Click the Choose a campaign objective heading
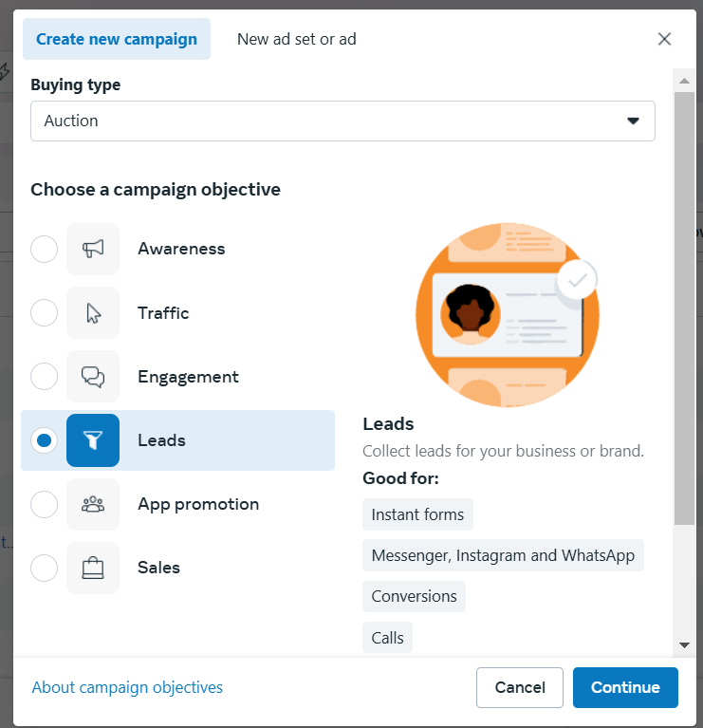The width and height of the screenshot is (703, 728). point(156,190)
